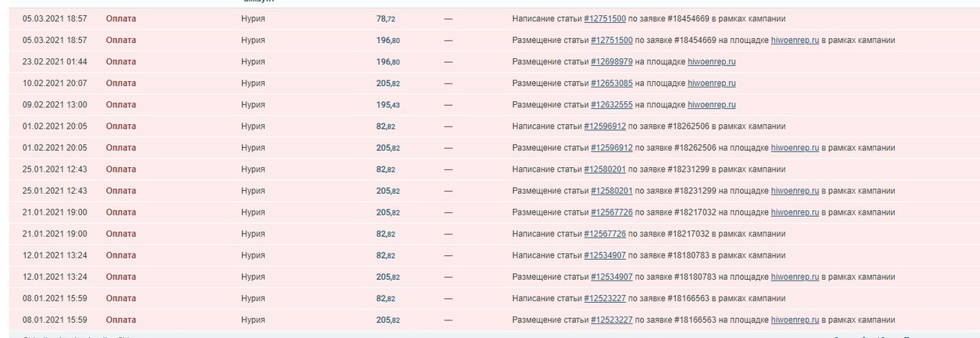Visit hiwoenrep.ru in the article #12596912 row
Viewport: 980px width, 338px height.
click(x=795, y=148)
